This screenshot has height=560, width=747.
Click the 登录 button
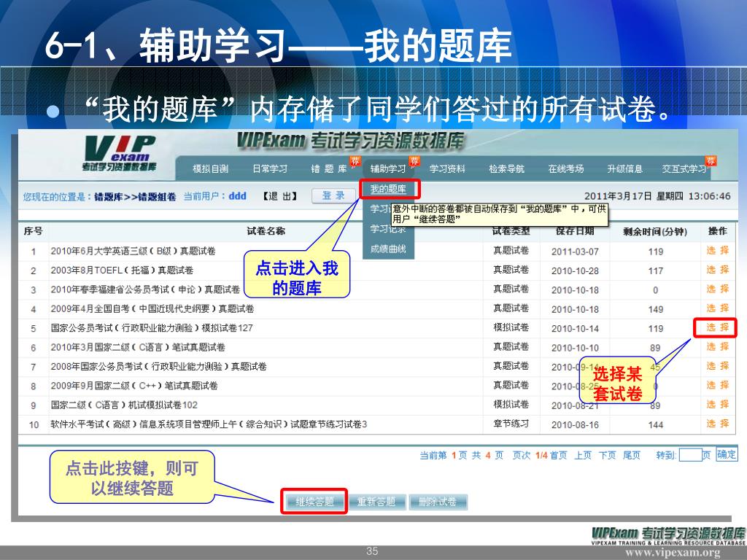333,195
